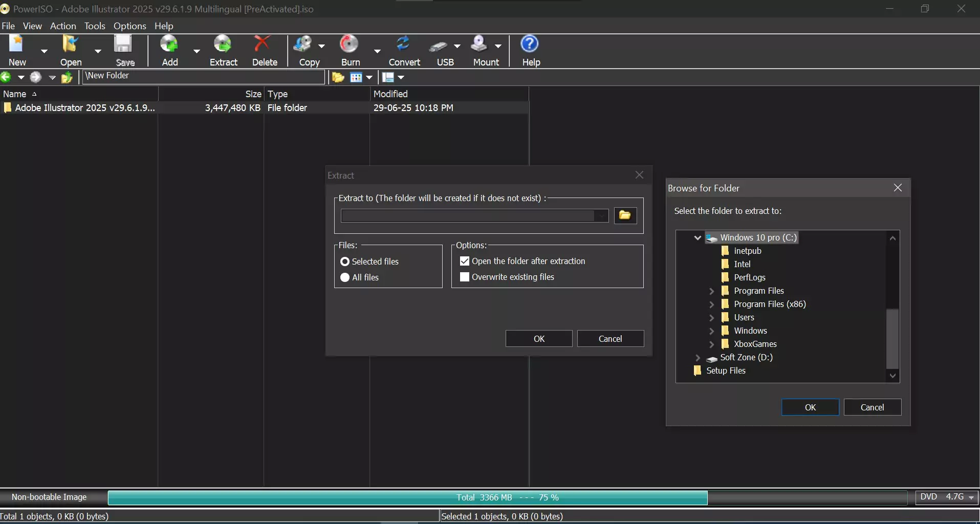Close the Browse for Folder dialog
This screenshot has height=524, width=980.
click(898, 188)
